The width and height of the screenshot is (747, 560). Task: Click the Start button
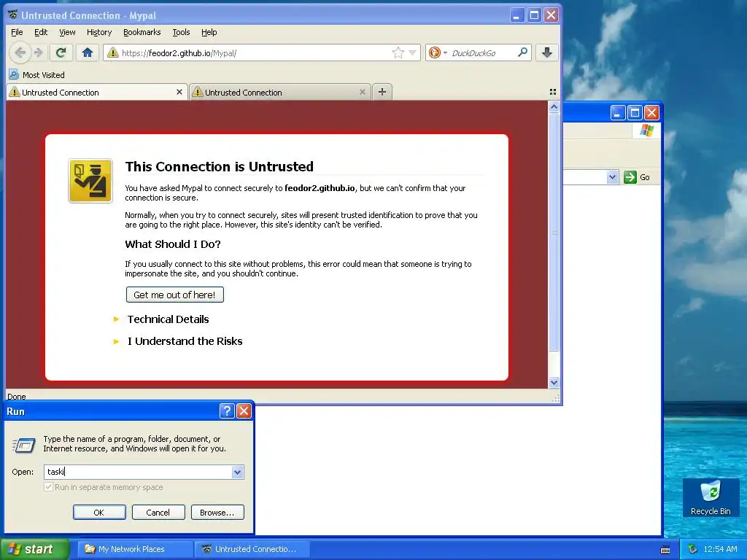[35, 549]
